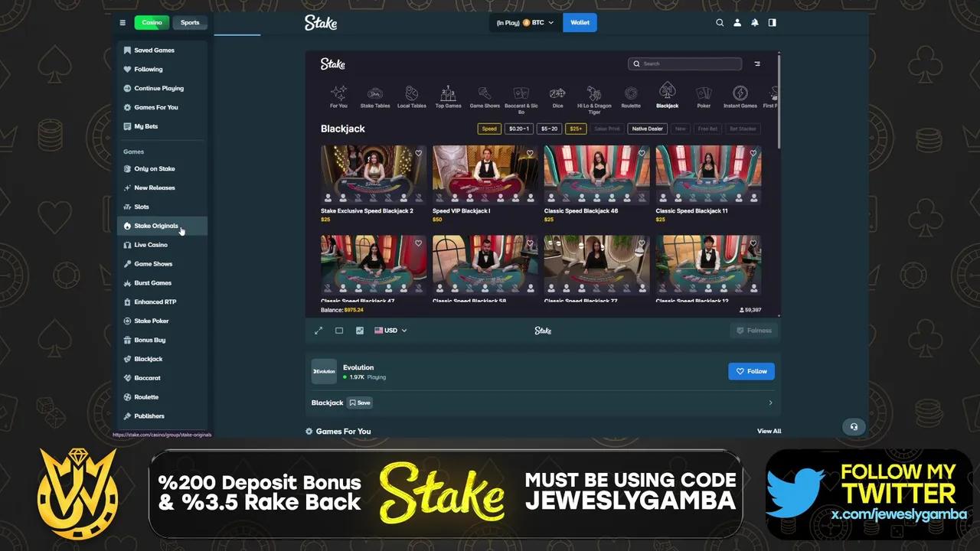Toggle the right side panel icon

(773, 23)
